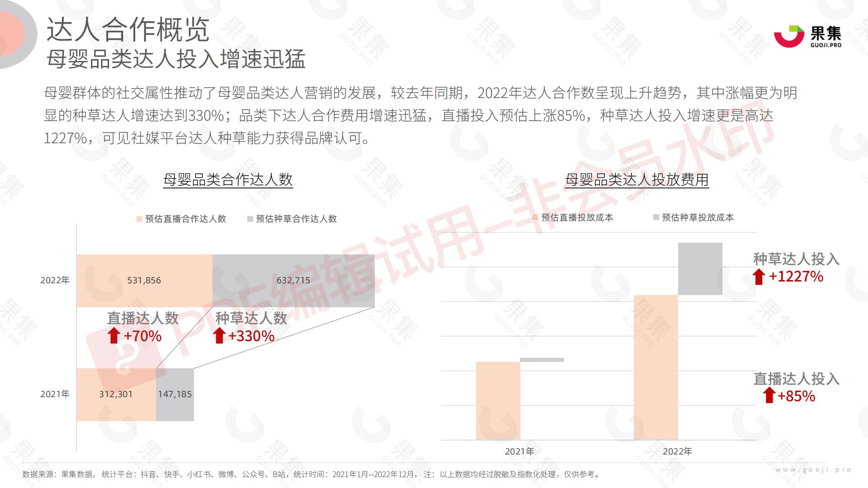Click the 预估种草合作达人数 legend swatch
Image resolution: width=868 pixels, height=488 pixels.
tap(250, 219)
